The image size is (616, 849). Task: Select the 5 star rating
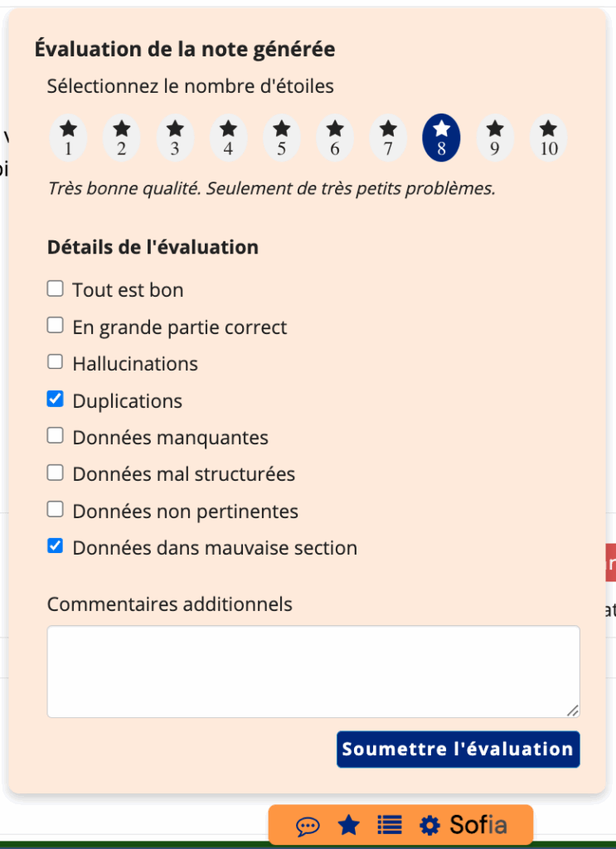click(282, 138)
